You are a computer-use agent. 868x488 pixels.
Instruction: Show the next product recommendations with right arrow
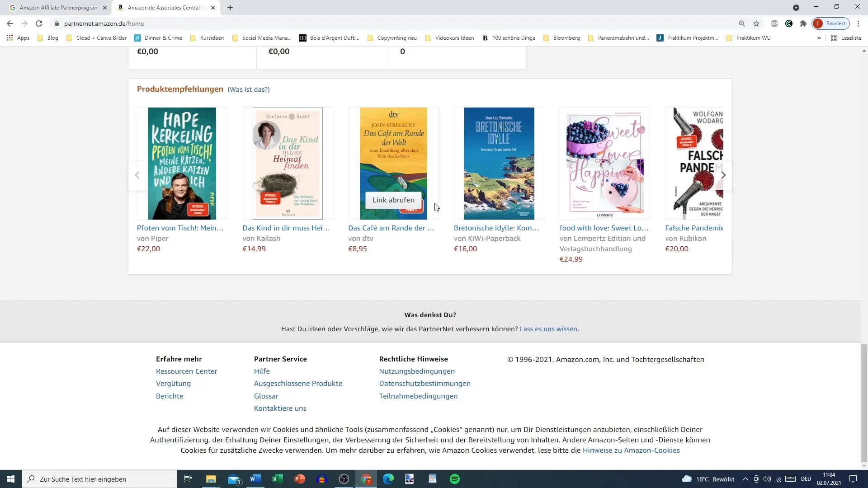click(x=723, y=175)
